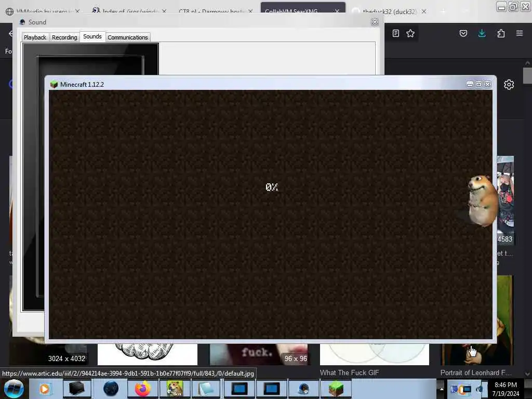Open SearXNG preferences gear icon
This screenshot has height=399, width=532.
pyautogui.click(x=509, y=85)
